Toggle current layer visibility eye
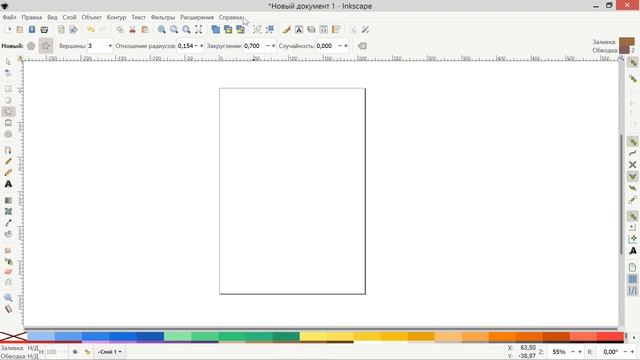 click(75, 352)
